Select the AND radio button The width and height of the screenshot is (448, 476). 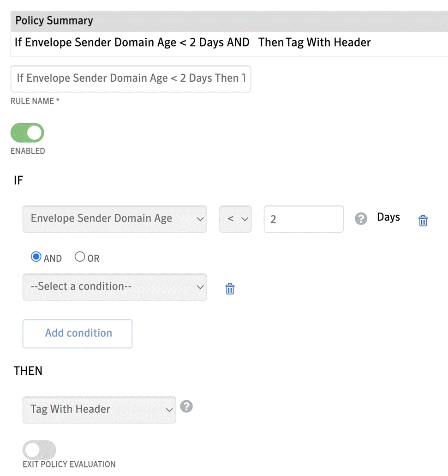point(36,257)
